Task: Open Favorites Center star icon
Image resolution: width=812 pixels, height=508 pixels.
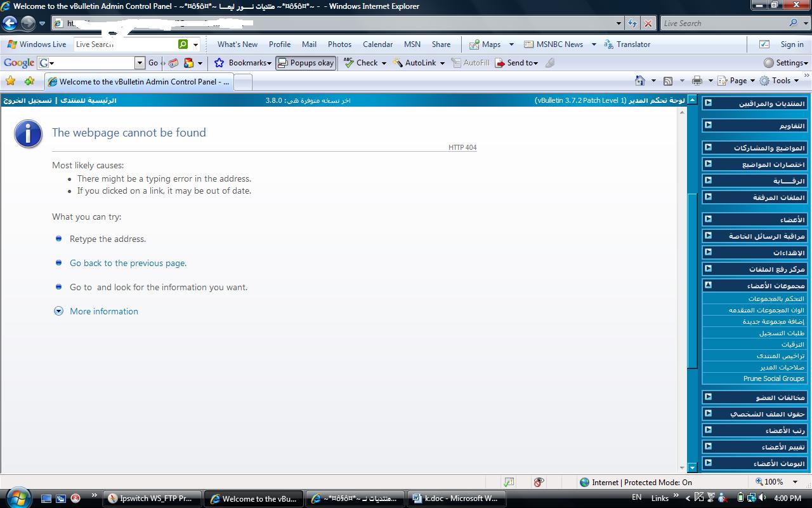Action: [x=10, y=81]
